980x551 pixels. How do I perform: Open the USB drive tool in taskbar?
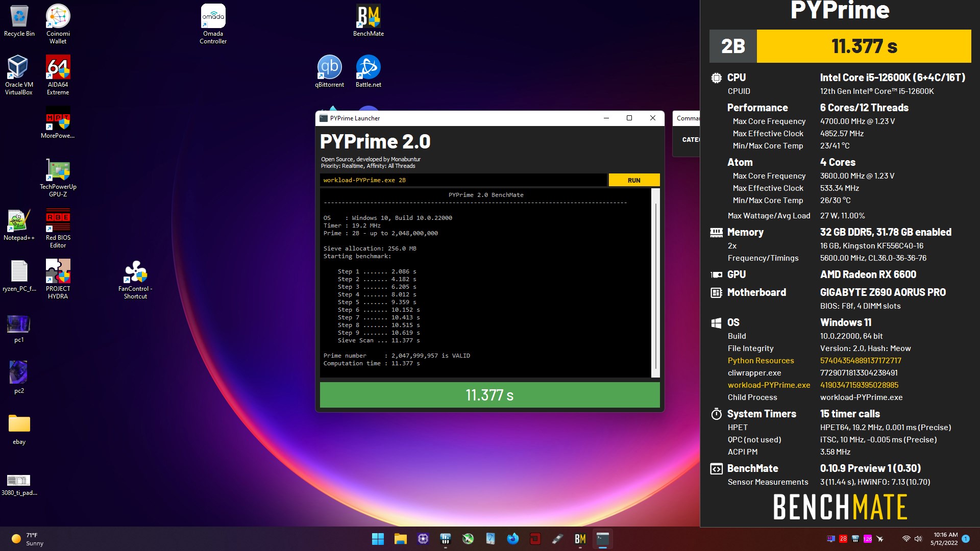[557, 539]
